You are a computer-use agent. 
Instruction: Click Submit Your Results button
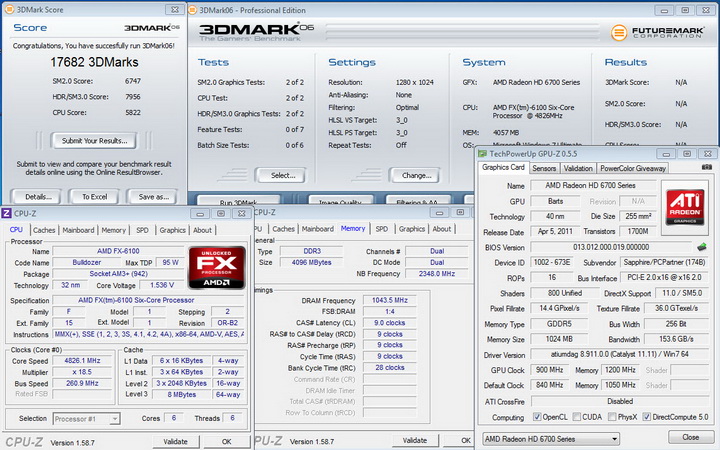(94, 141)
